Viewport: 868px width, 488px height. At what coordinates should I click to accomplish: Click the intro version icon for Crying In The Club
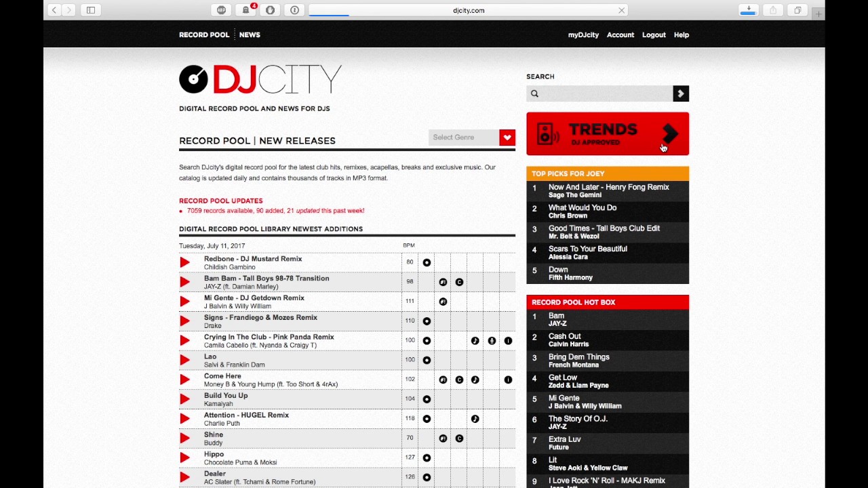coord(508,341)
